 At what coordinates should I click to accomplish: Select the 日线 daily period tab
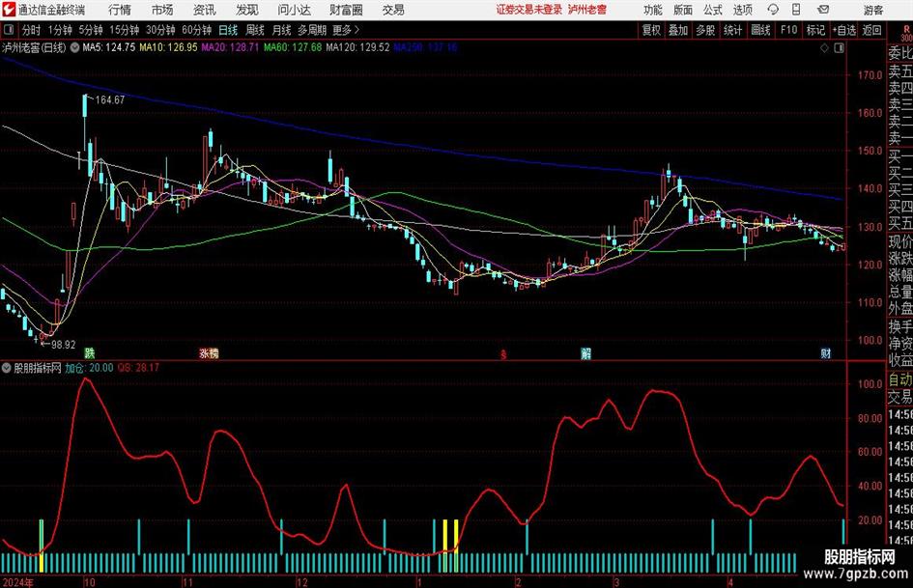click(228, 30)
